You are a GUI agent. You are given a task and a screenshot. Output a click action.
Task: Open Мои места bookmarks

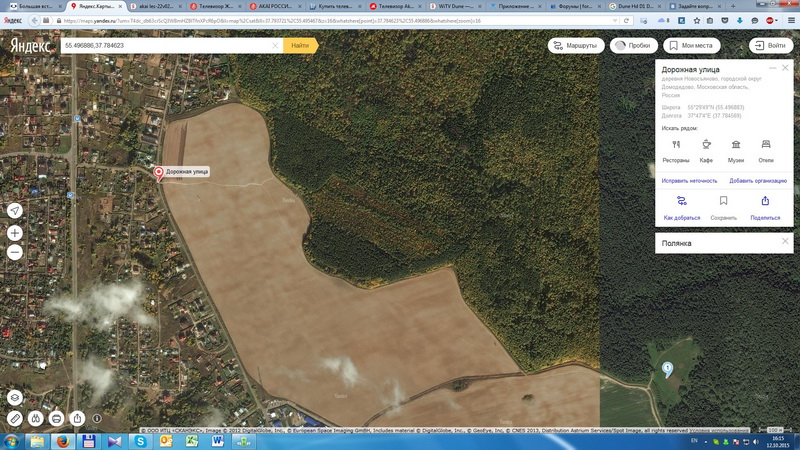[690, 46]
